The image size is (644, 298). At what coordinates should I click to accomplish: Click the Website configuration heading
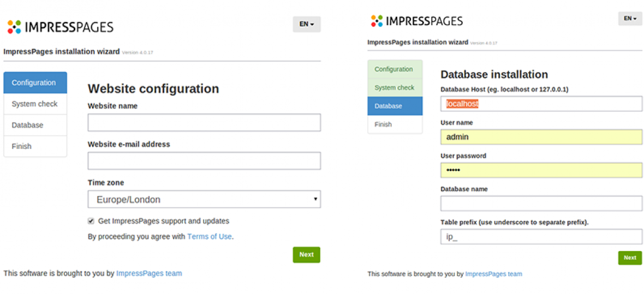click(x=153, y=88)
